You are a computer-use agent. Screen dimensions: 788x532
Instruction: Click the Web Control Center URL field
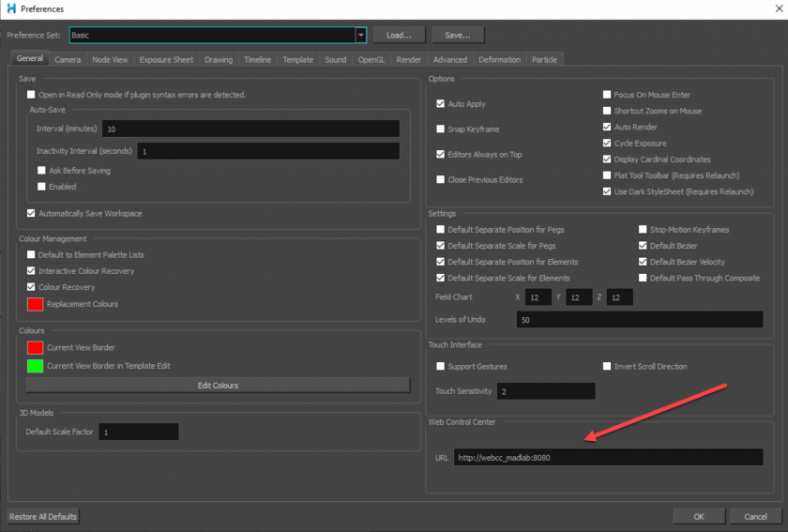point(609,458)
